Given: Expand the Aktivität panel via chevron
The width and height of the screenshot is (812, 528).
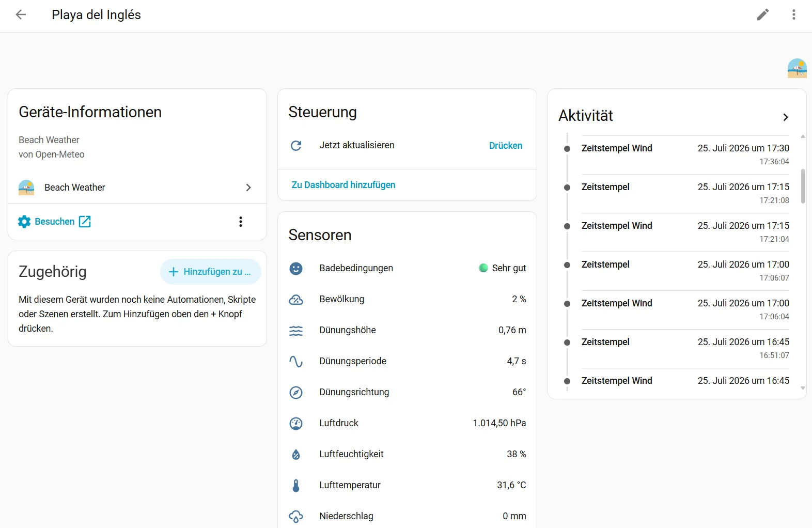Looking at the screenshot, I should click(786, 117).
